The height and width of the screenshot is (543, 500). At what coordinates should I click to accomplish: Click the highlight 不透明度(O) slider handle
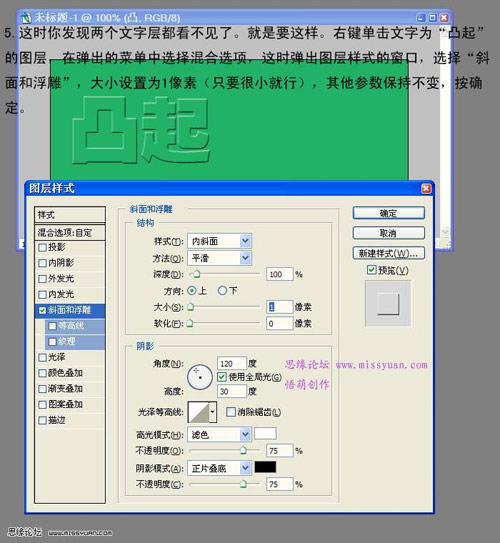[243, 450]
